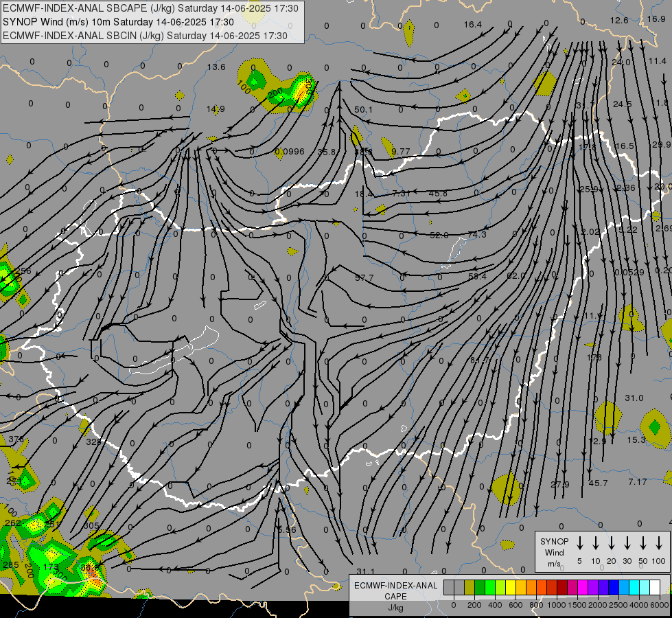
Task: Click the map value 7.17
Action: (637, 481)
